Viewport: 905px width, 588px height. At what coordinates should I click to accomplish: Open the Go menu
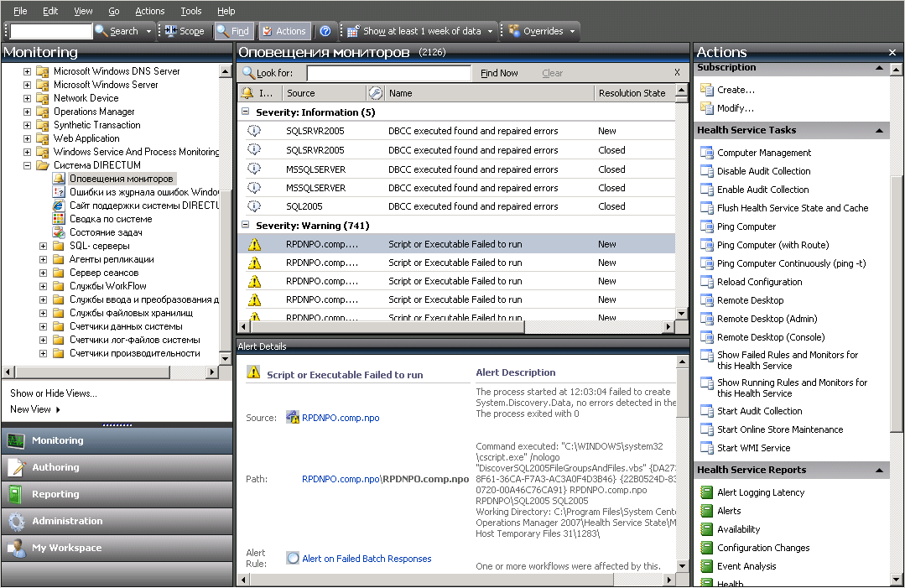[x=114, y=11]
